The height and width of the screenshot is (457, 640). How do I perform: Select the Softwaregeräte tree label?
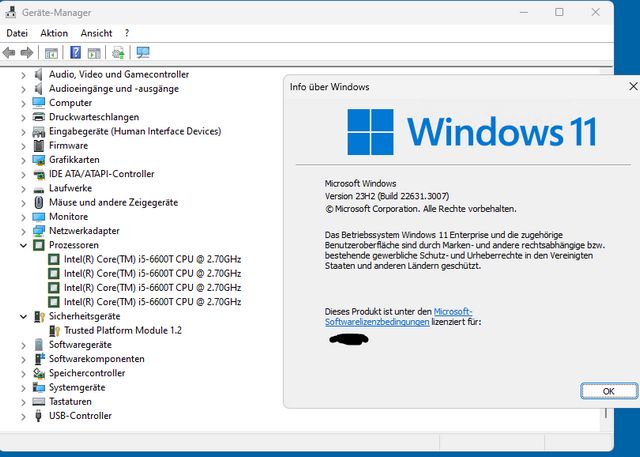(x=80, y=344)
